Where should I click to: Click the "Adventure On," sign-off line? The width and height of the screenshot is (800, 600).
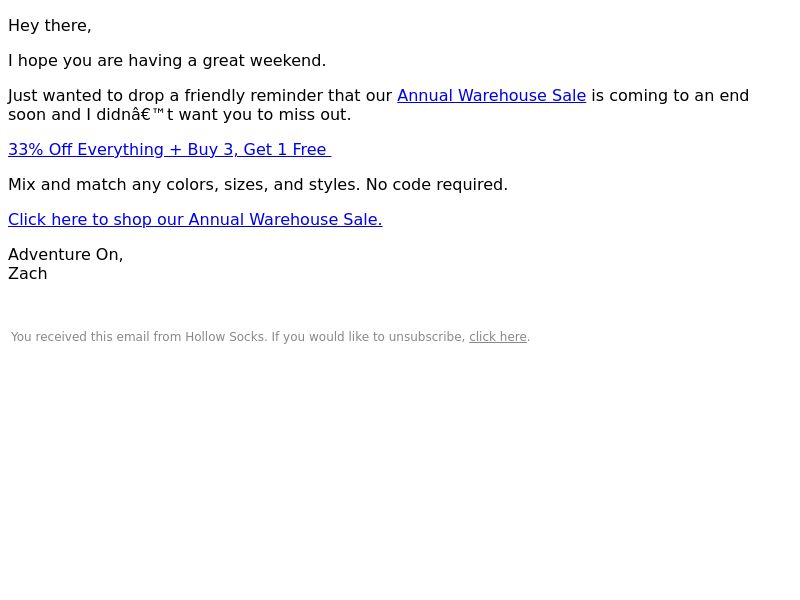click(x=65, y=255)
